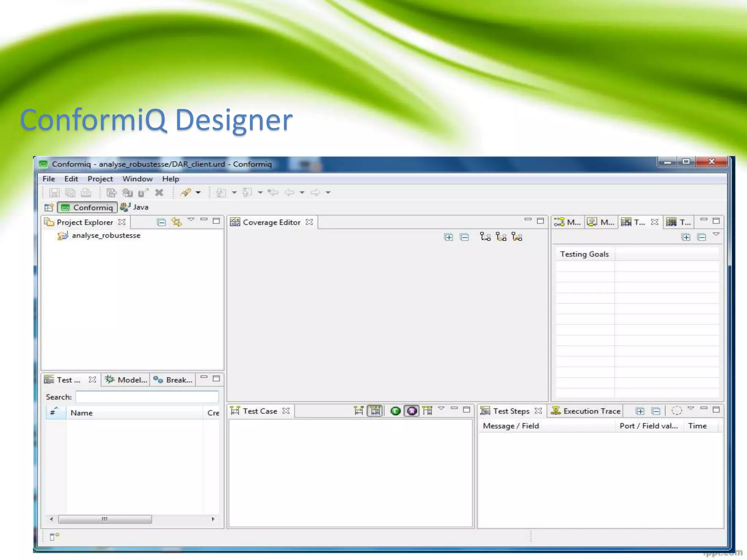This screenshot has height=560, width=747.
Task: Toggle the purple circle button in Test Case toolbar
Action: coord(412,411)
